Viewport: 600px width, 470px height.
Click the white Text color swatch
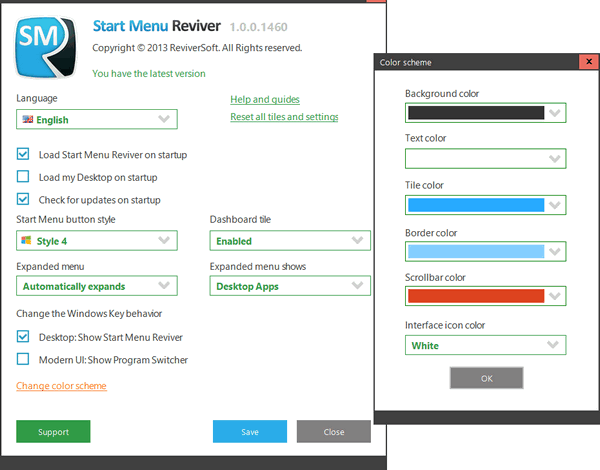tap(476, 158)
